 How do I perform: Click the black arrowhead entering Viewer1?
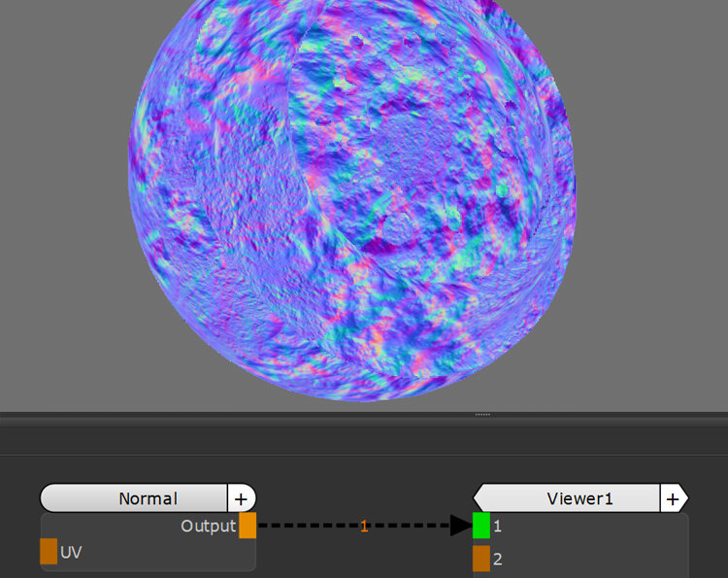pyautogui.click(x=460, y=526)
